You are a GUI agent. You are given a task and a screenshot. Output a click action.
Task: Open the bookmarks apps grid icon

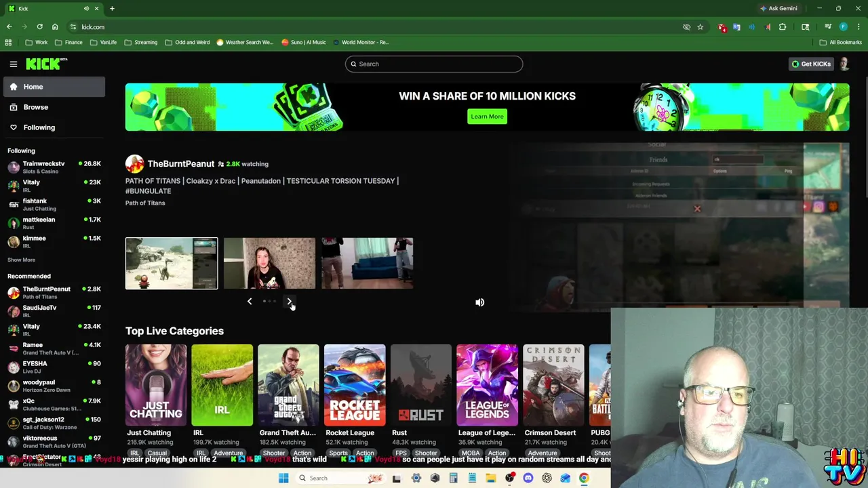[x=8, y=42]
